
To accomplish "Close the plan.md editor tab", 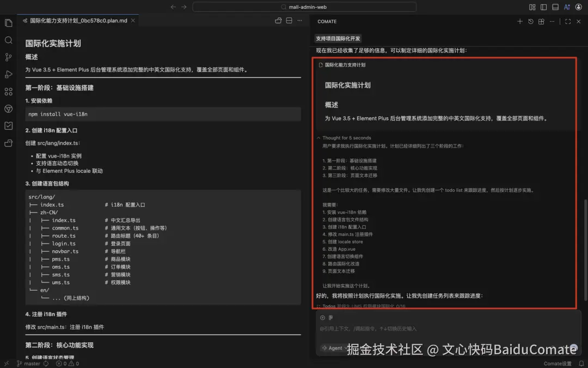I will [x=133, y=21].
